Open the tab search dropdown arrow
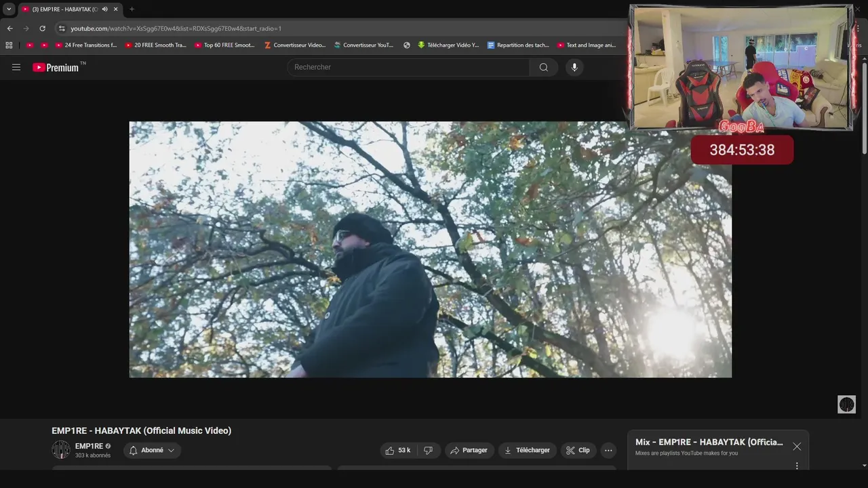The image size is (868, 488). point(9,9)
